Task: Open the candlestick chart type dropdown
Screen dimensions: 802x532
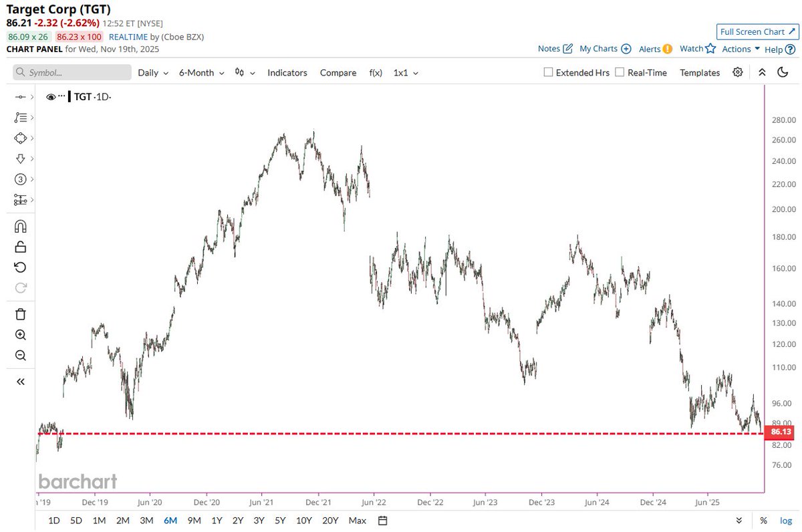Action: (245, 72)
